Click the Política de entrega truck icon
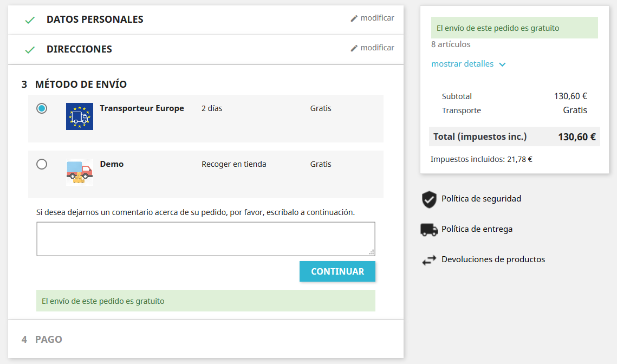The height and width of the screenshot is (364, 617). pyautogui.click(x=429, y=229)
